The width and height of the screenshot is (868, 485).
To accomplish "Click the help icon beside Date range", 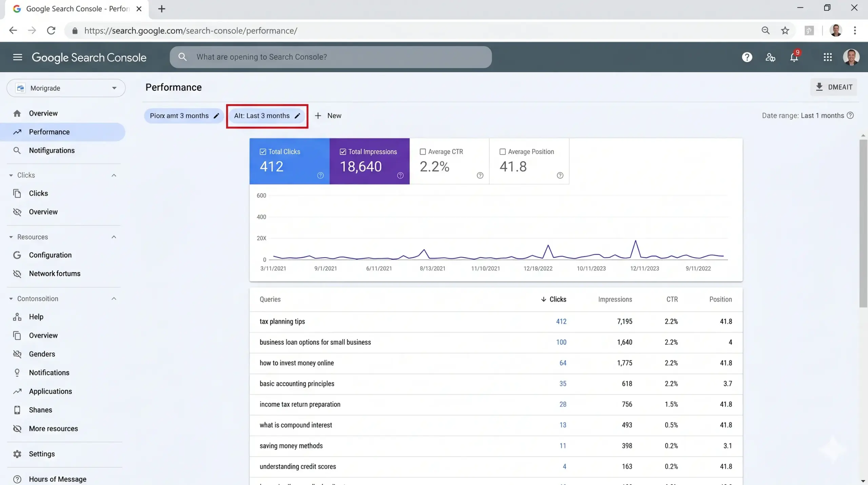I will (x=850, y=115).
